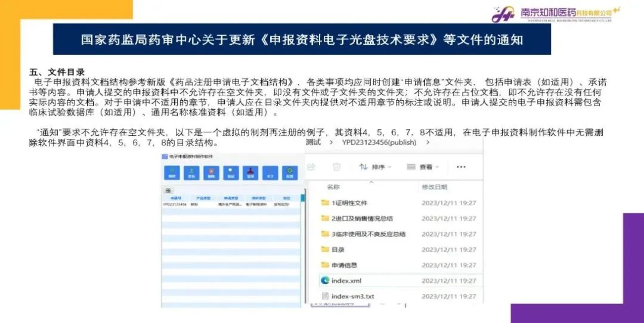Click the red 删除 toolbar button
This screenshot has width=644, height=323.
[212, 173]
